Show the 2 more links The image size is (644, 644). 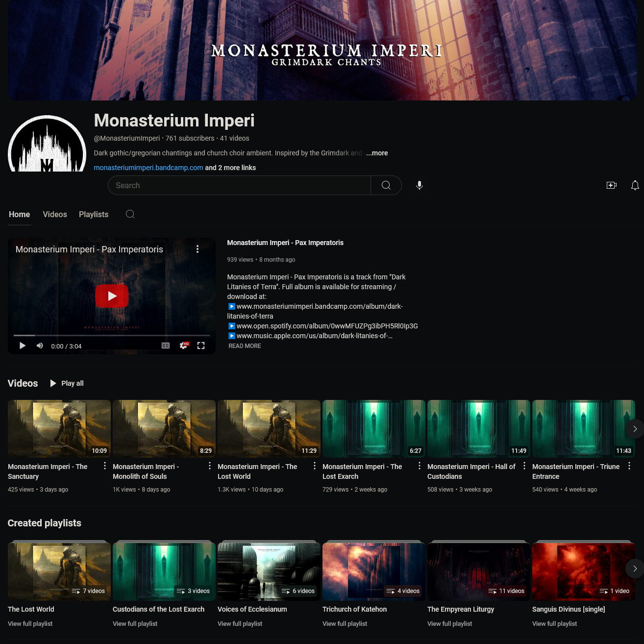230,168
